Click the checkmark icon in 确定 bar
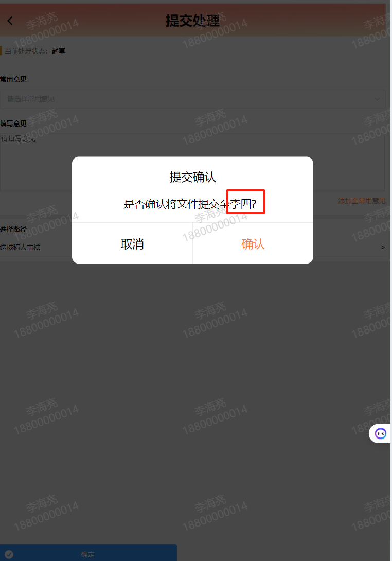The image size is (392, 561). click(9, 554)
